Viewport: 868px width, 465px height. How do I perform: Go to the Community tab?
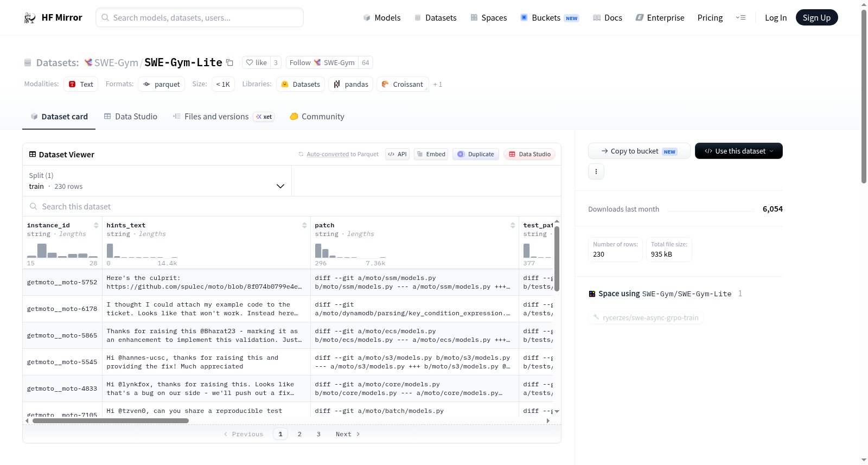point(317,117)
